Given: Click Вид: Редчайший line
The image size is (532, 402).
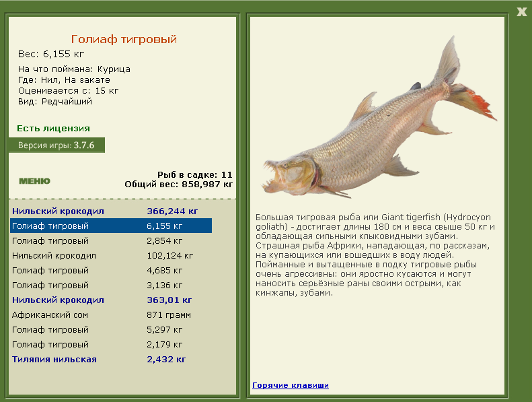Looking at the screenshot, I should click(x=55, y=102).
